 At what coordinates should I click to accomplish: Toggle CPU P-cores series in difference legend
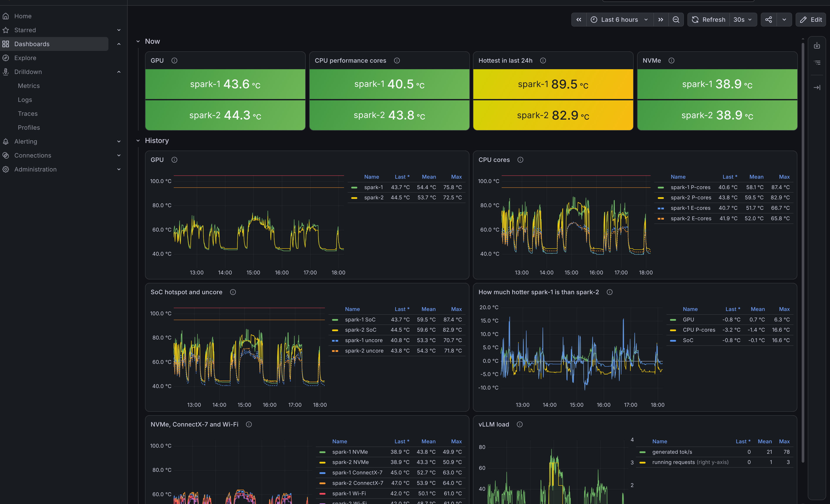coord(699,330)
